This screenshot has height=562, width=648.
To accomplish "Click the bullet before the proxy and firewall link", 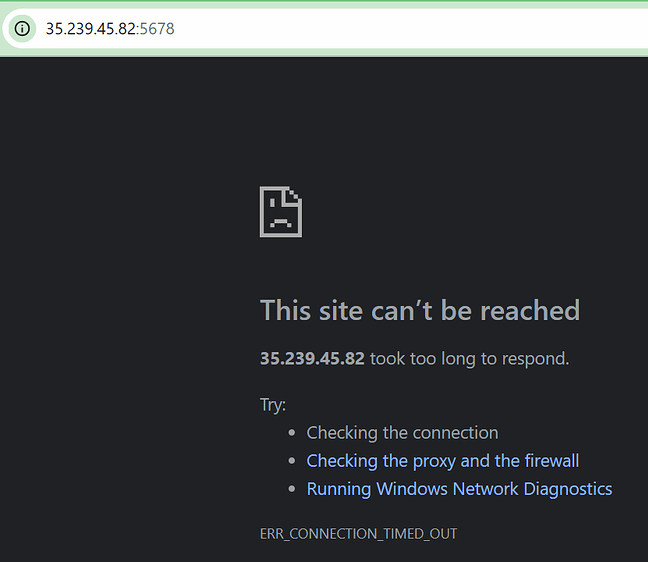I will [x=291, y=462].
